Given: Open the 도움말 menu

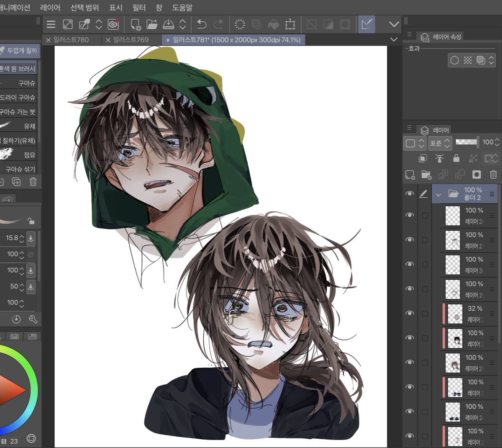Looking at the screenshot, I should [x=182, y=8].
